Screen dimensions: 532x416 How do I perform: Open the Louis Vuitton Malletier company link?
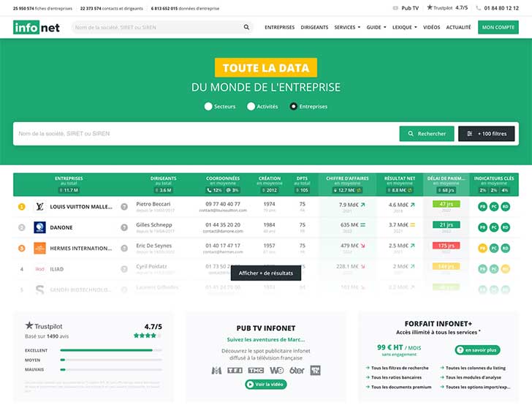coord(81,207)
